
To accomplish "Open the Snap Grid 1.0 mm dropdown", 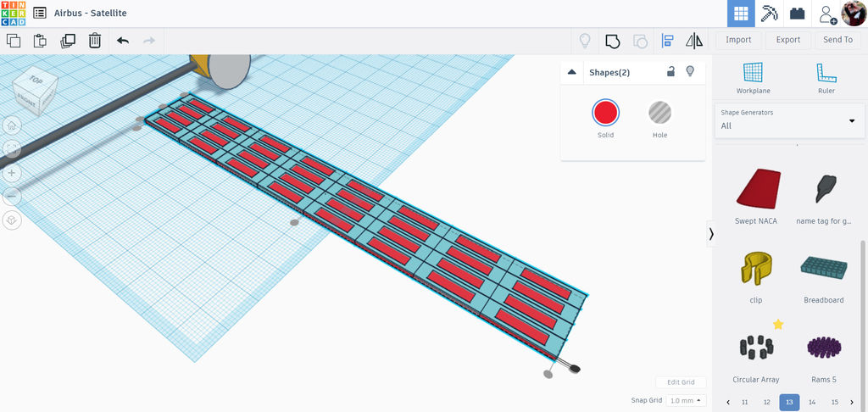I will click(x=687, y=400).
